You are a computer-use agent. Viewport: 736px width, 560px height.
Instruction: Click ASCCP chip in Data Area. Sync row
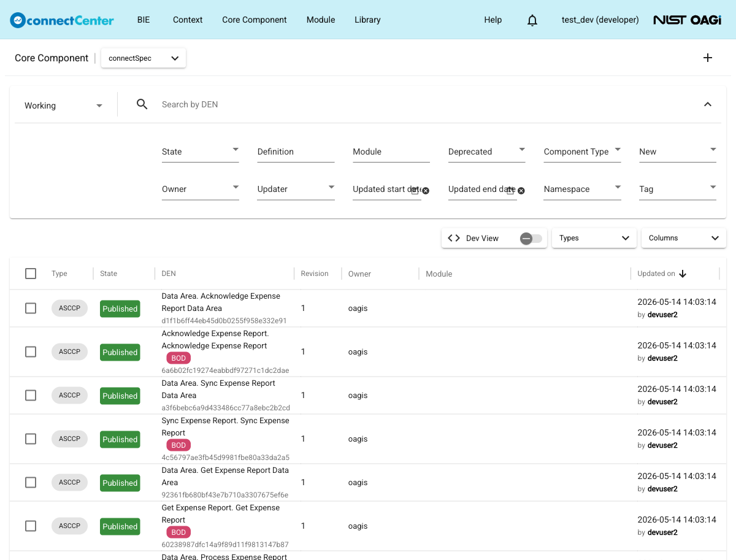tap(69, 395)
